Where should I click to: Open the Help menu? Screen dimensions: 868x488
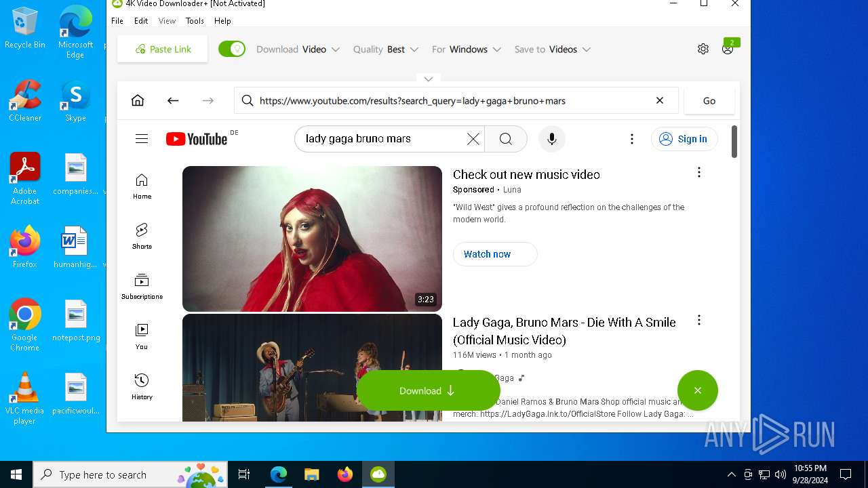tap(222, 21)
